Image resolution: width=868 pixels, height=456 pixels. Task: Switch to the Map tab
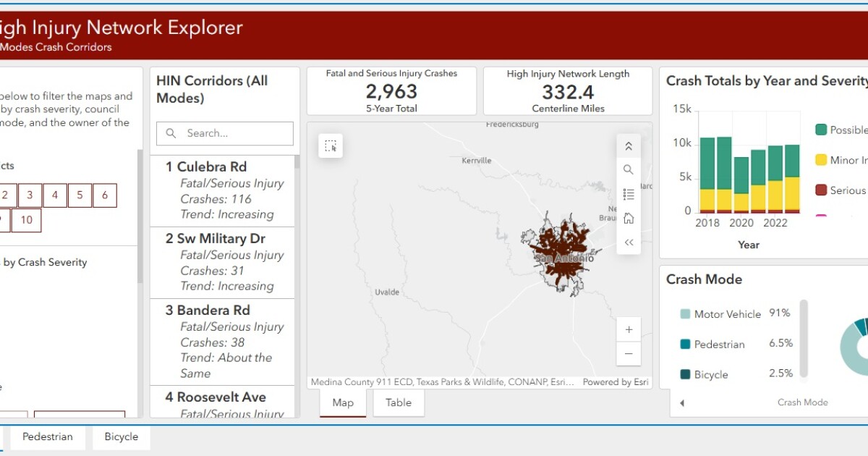point(342,402)
